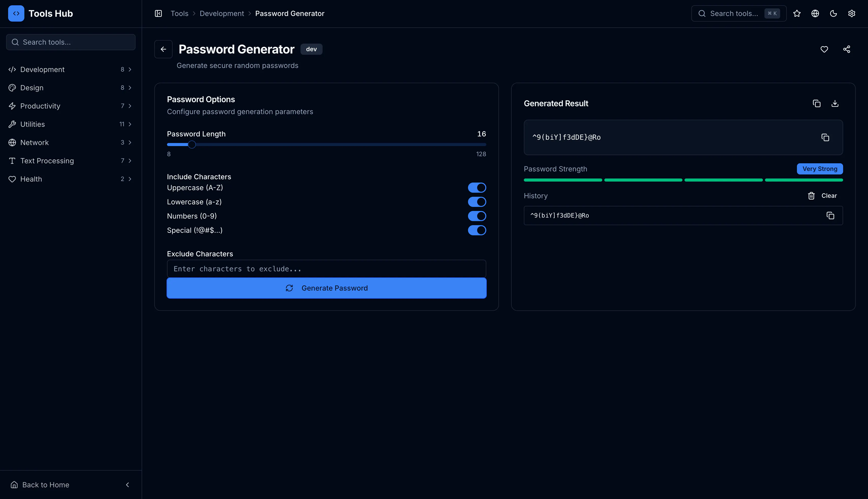
Task: Click the Productivity lightning icon
Action: coord(12,106)
